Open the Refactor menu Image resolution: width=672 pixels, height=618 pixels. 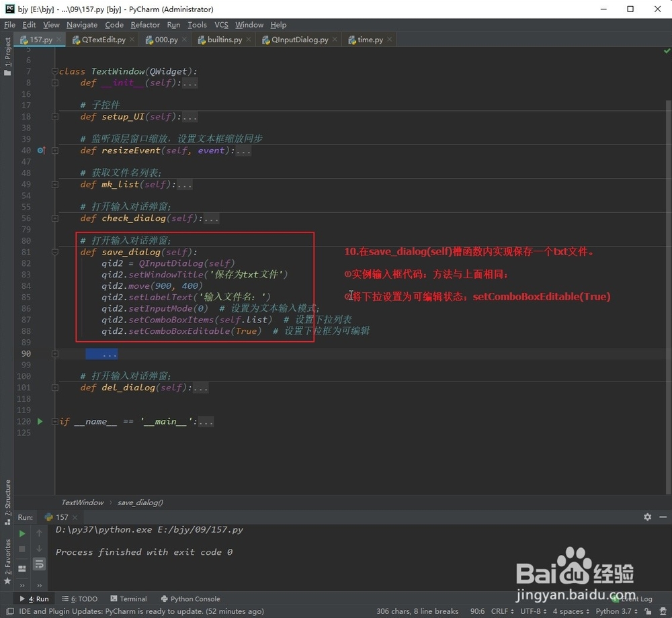[145, 25]
